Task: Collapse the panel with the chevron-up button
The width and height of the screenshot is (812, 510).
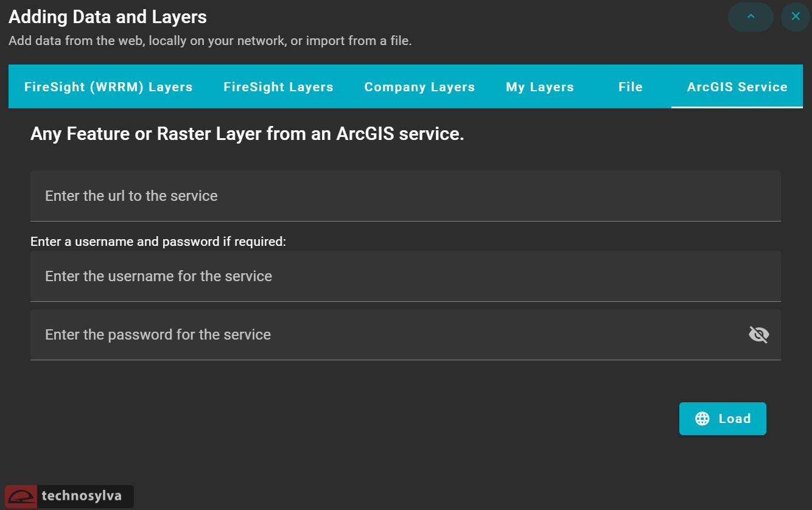Action: click(751, 17)
